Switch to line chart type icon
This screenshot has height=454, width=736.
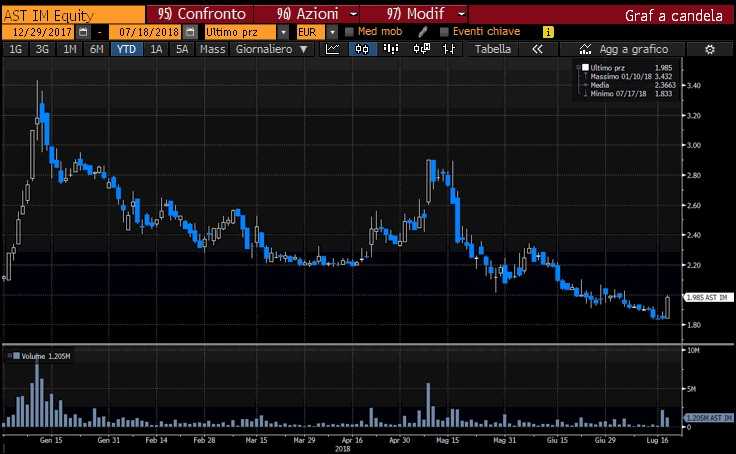[x=333, y=49]
